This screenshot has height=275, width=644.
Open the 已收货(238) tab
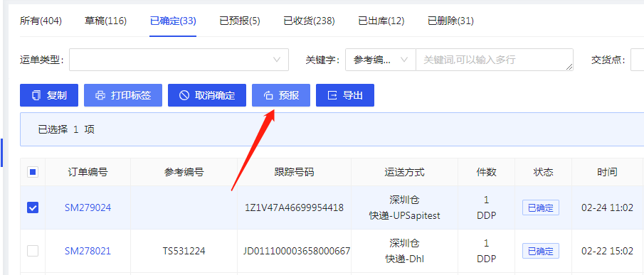click(310, 21)
